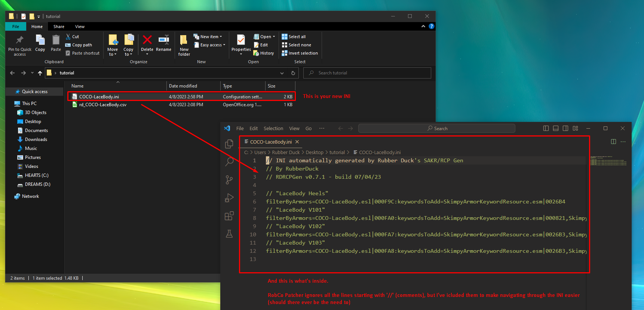This screenshot has height=310, width=644.
Task: Click the Search tutorial input field
Action: click(x=367, y=73)
